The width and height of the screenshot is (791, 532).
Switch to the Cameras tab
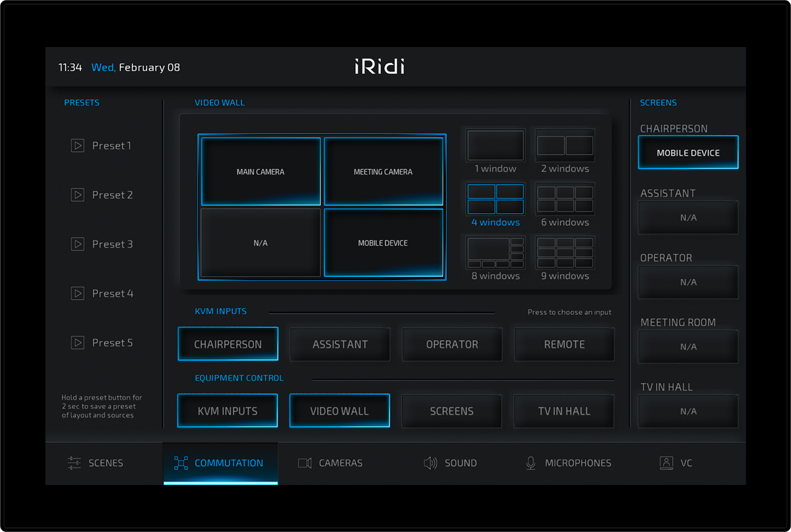(x=330, y=463)
